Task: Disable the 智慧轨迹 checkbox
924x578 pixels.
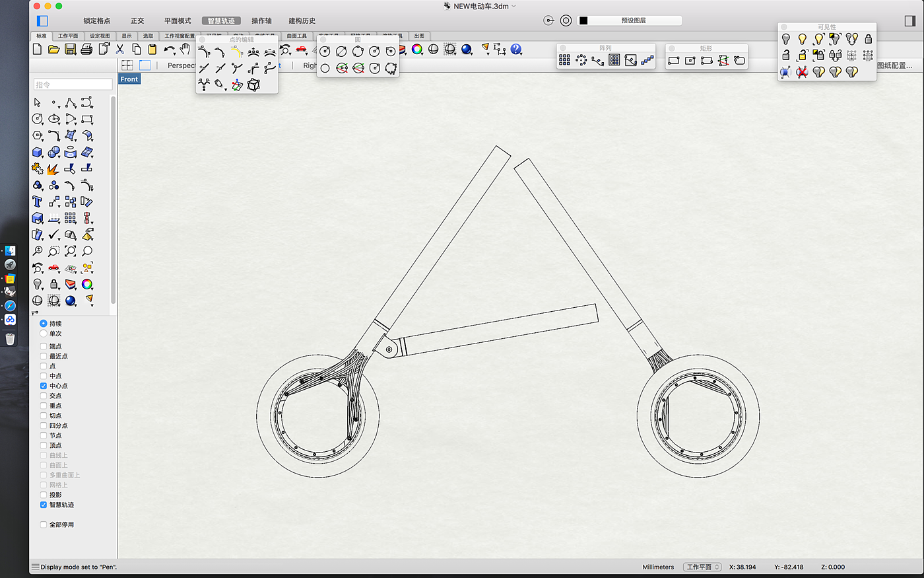Action: (x=44, y=505)
